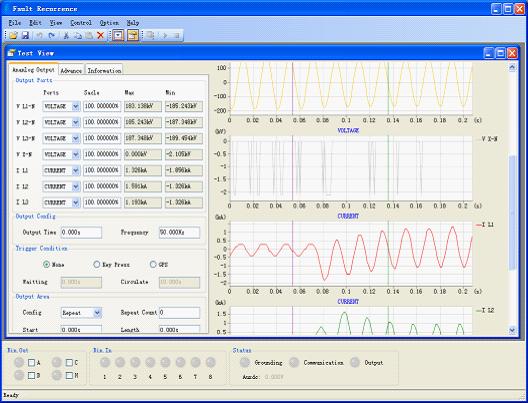Select the Key Press trigger option
This screenshot has width=528, height=403.
tap(97, 265)
